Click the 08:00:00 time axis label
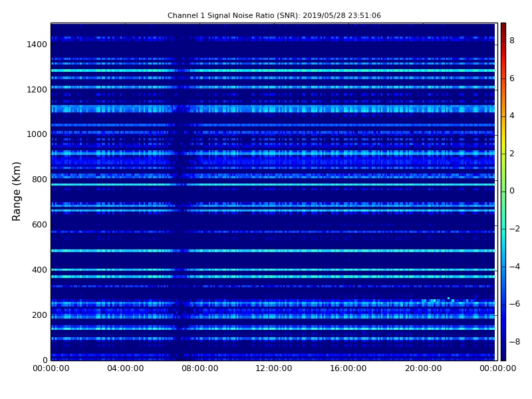Viewport: 532px width, 399px height. coord(200,368)
